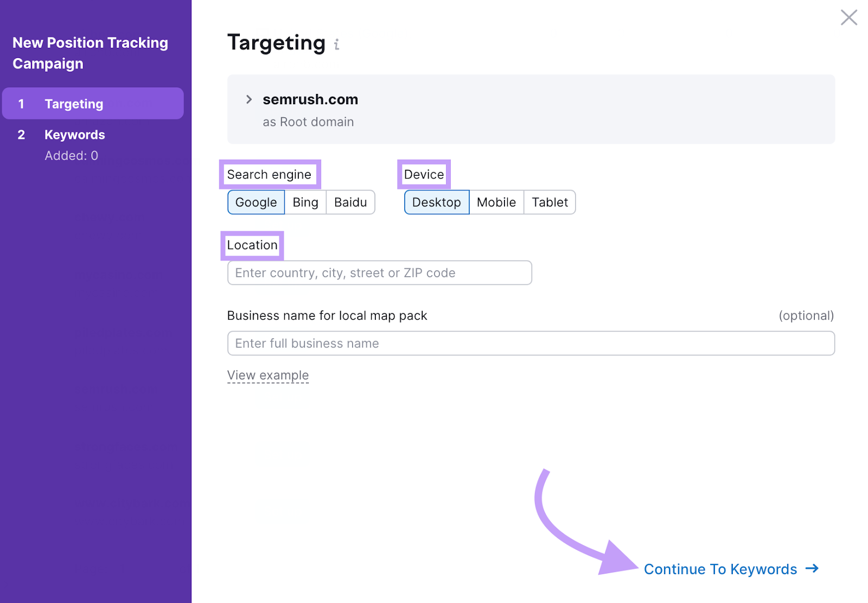Close the campaign setup dialog
The width and height of the screenshot is (868, 603).
(848, 17)
